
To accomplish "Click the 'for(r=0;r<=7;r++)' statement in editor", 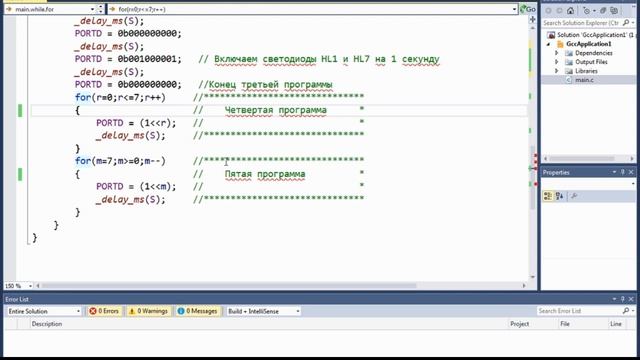I will click(120, 98).
